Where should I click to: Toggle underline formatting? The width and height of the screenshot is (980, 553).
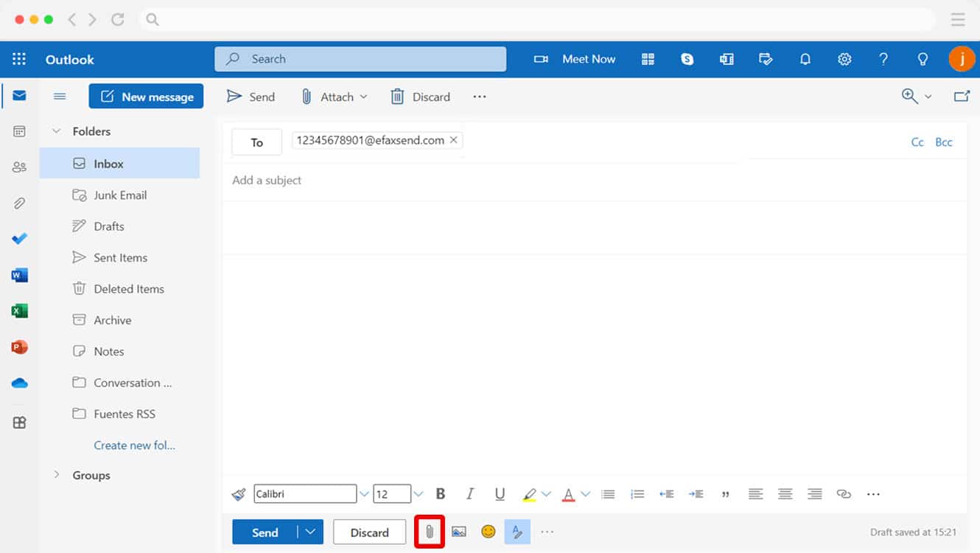[500, 493]
